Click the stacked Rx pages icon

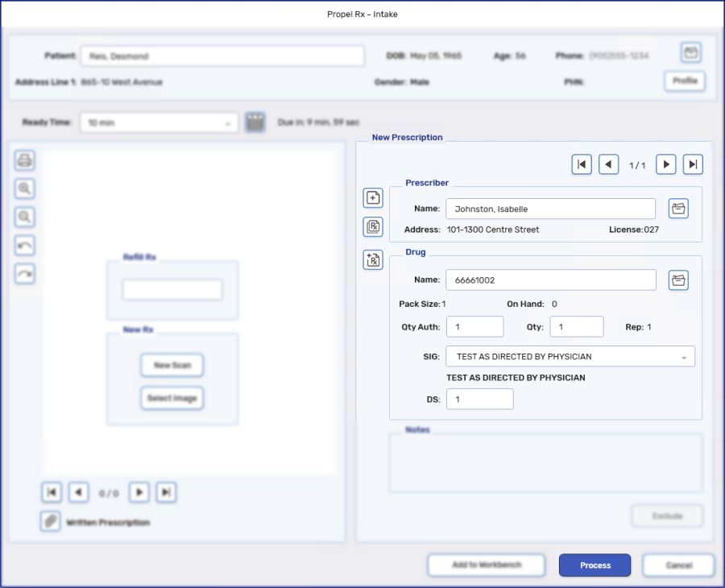point(373,226)
